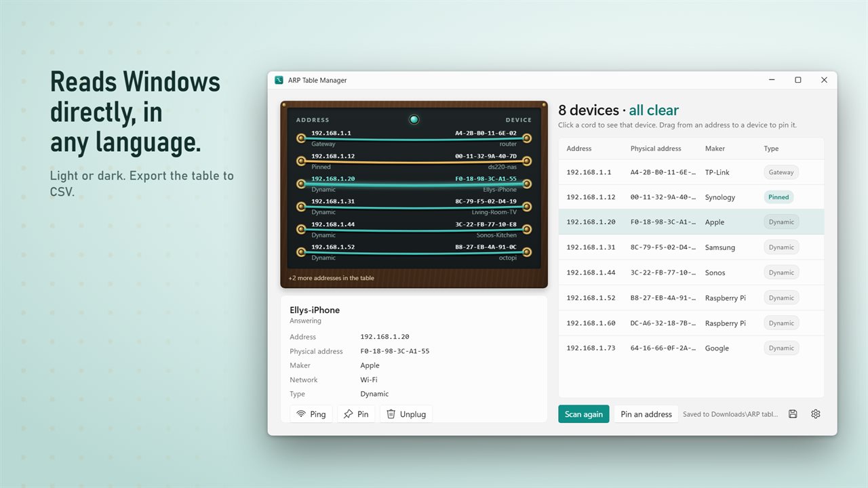Viewport: 868px width, 488px height.
Task: Click the device jack next to Ellys-iPhone
Action: pyautogui.click(x=527, y=184)
